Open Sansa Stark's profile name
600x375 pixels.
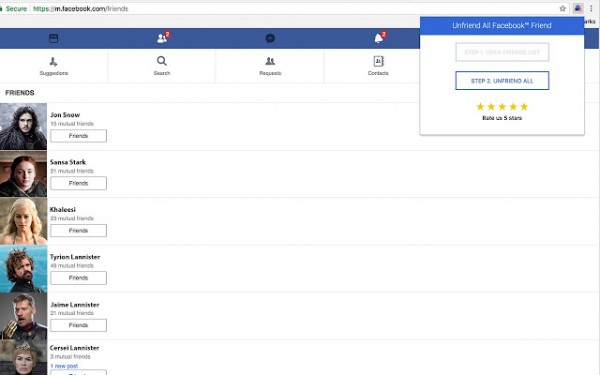tap(68, 162)
